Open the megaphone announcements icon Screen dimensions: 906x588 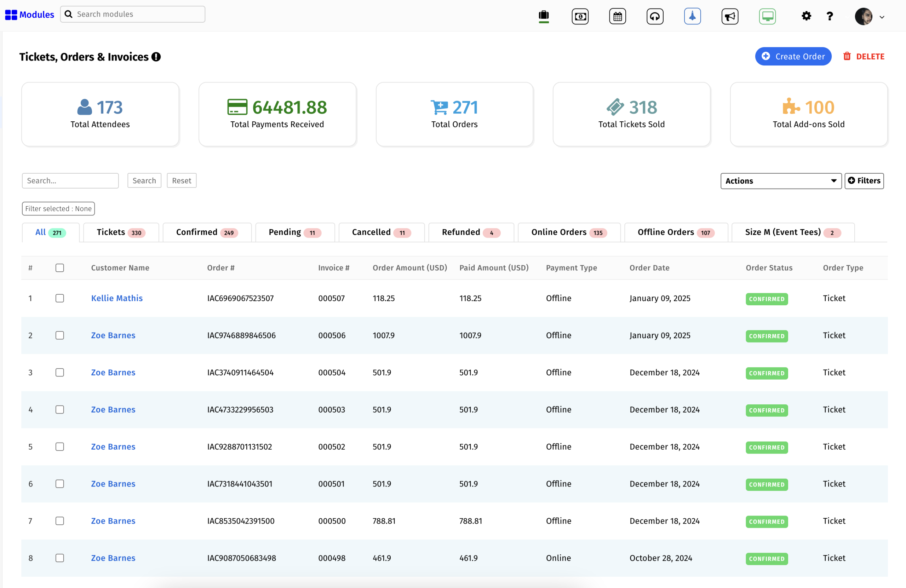pos(729,16)
